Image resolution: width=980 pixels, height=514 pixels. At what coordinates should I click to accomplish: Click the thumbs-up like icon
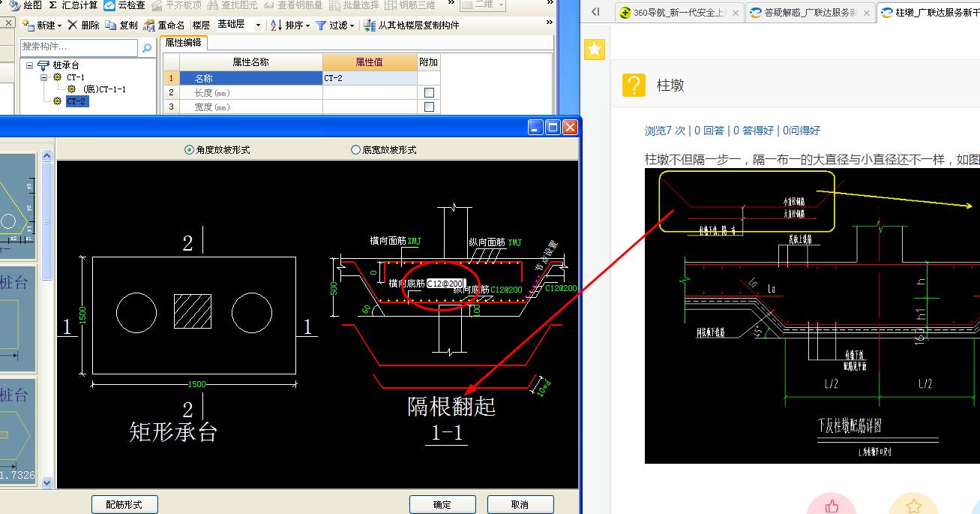831,506
